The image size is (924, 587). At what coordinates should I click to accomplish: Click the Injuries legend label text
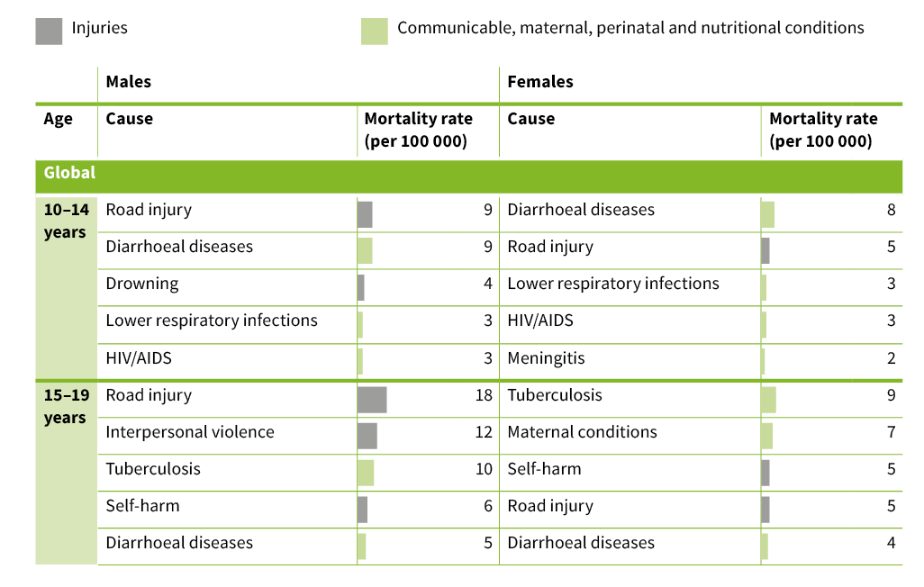(x=100, y=28)
